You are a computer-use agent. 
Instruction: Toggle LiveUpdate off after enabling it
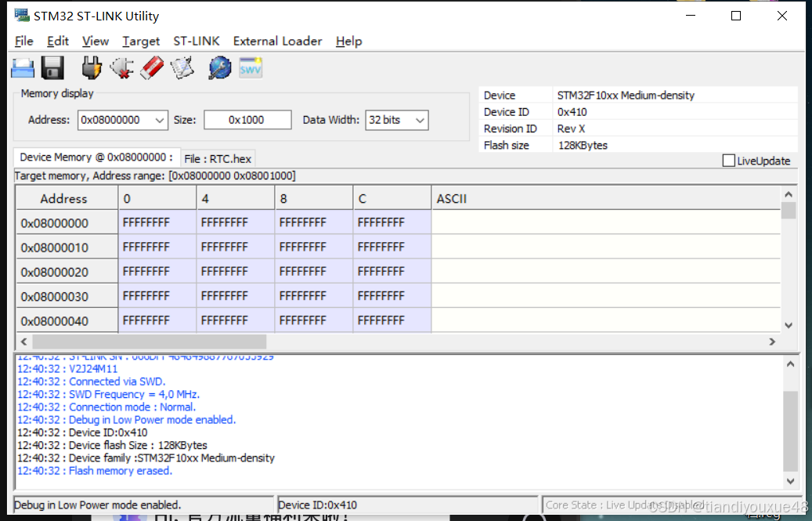[727, 160]
